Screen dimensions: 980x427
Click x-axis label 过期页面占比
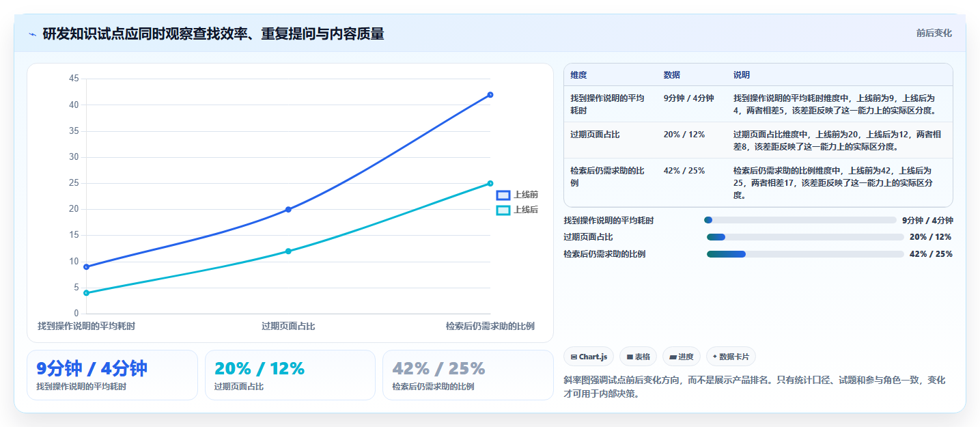click(288, 327)
